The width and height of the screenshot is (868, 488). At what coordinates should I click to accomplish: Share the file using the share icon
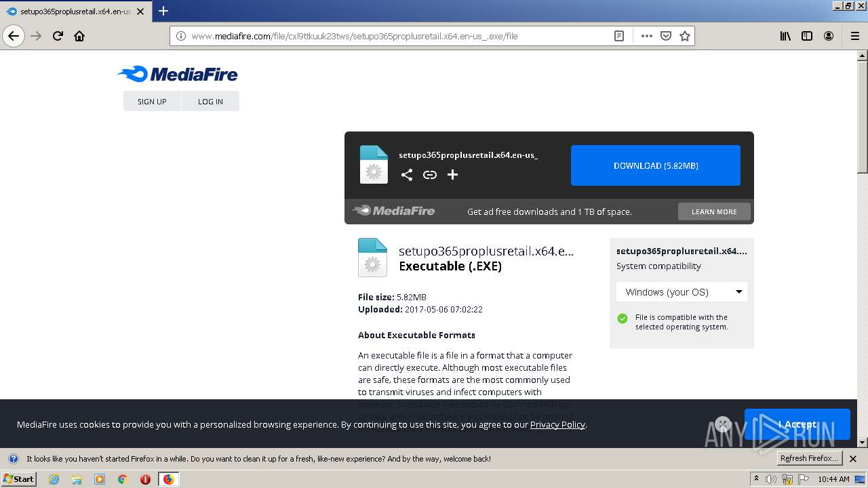click(x=407, y=175)
